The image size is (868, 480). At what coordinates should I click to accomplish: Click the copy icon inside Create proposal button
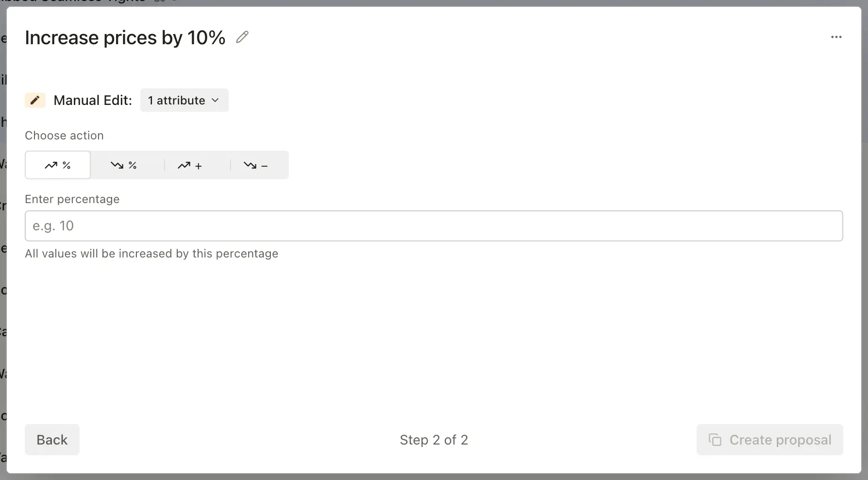[715, 440]
